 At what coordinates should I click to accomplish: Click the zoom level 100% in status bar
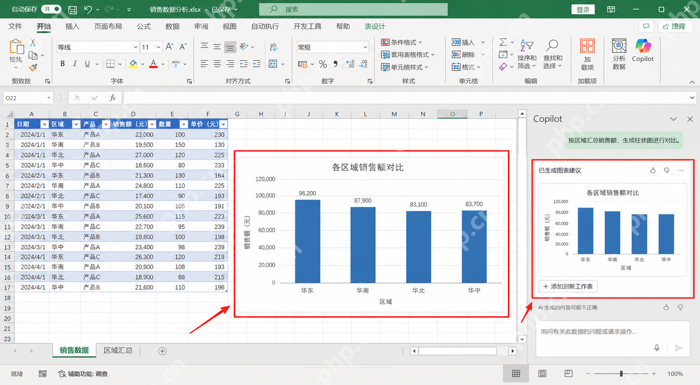point(675,373)
